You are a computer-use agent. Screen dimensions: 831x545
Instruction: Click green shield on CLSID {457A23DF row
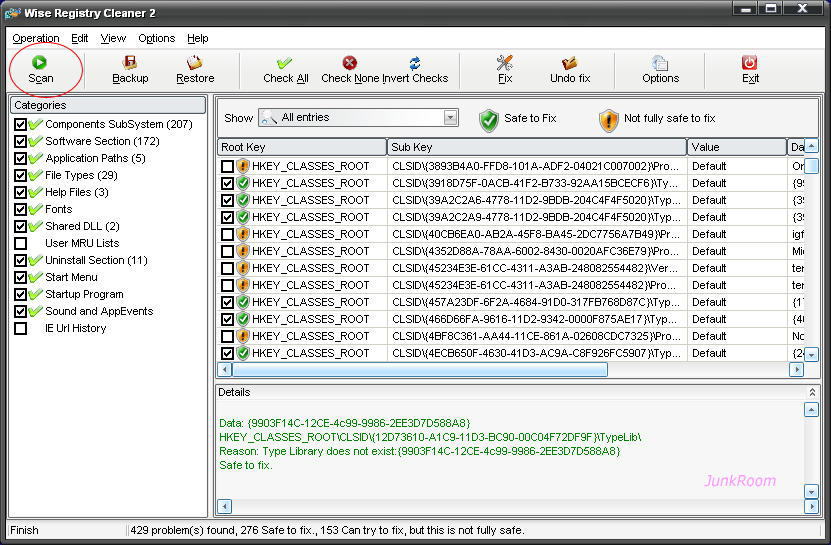pyautogui.click(x=243, y=302)
